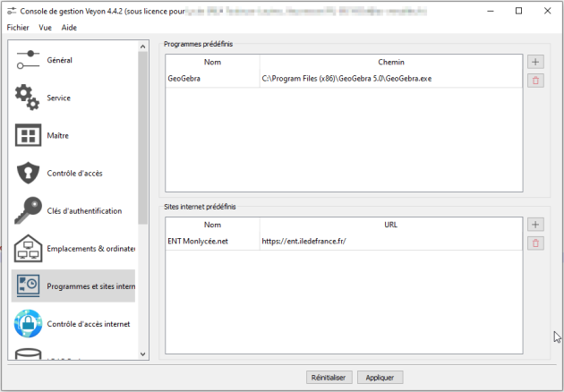Select the ENT Monlycée.net name cell
This screenshot has height=392, width=564.
(x=212, y=242)
